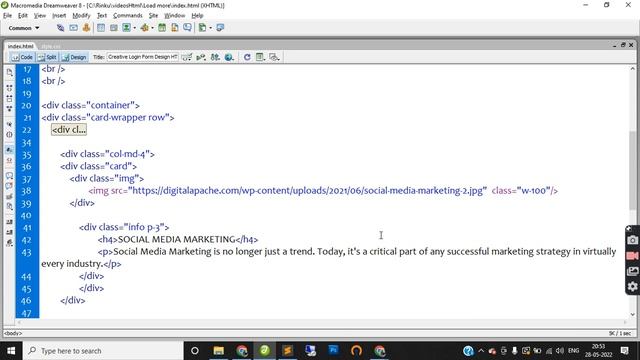
Task: Expand collapsed code block "<div cl..."
Action: [69, 130]
